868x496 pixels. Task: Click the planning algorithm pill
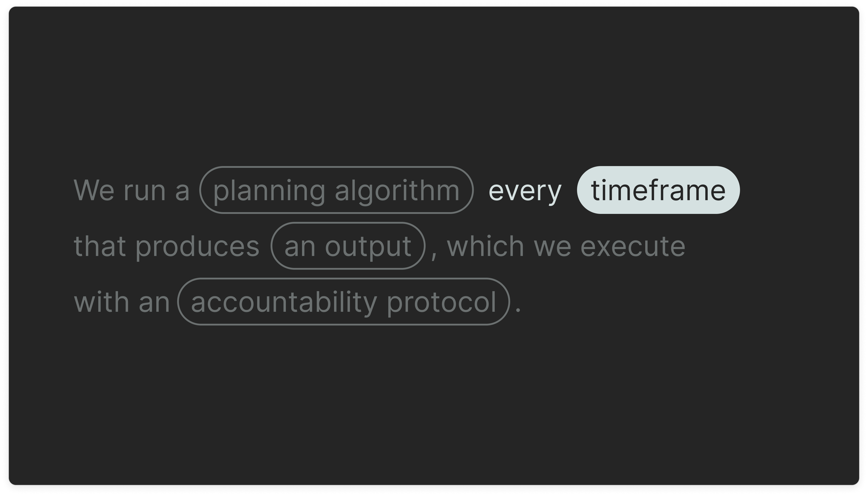(x=337, y=190)
